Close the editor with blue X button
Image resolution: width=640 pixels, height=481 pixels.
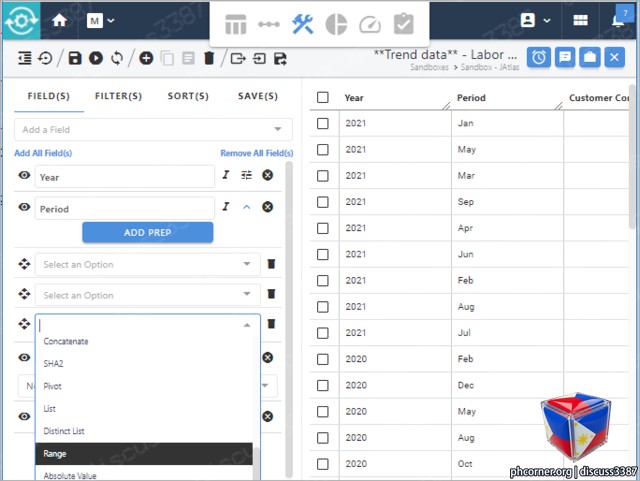tap(614, 57)
